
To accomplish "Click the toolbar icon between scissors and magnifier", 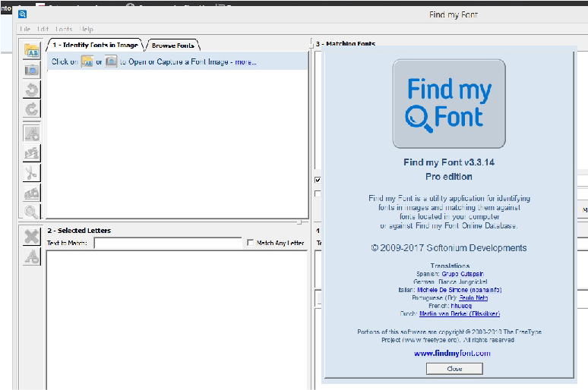I will pyautogui.click(x=31, y=193).
